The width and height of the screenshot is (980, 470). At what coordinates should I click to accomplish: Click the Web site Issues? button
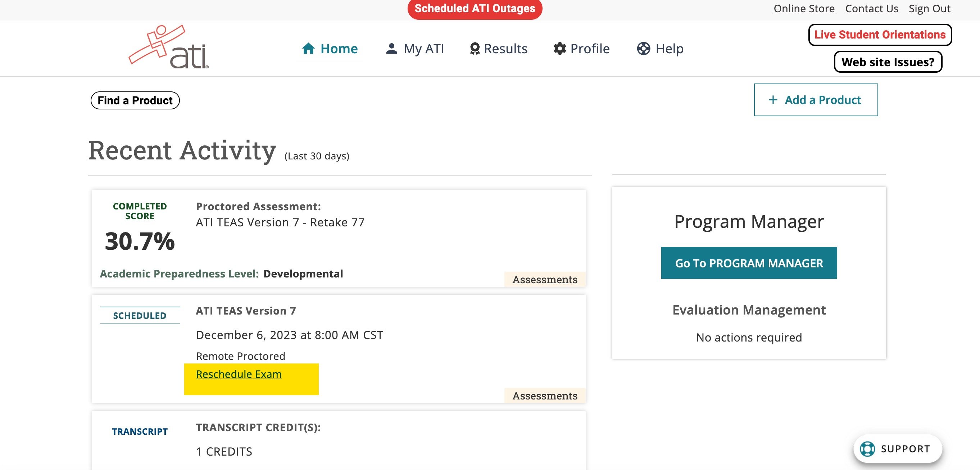(x=888, y=62)
